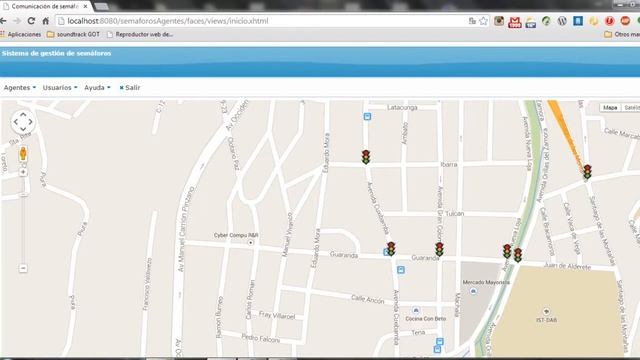Click the map zoom out minus button
This screenshot has height=360, width=640.
[x=23, y=268]
